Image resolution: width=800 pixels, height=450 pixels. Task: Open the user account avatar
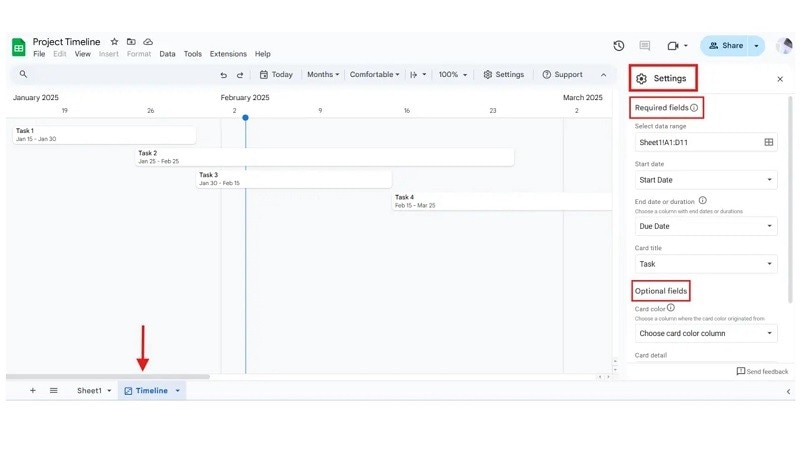coord(784,46)
